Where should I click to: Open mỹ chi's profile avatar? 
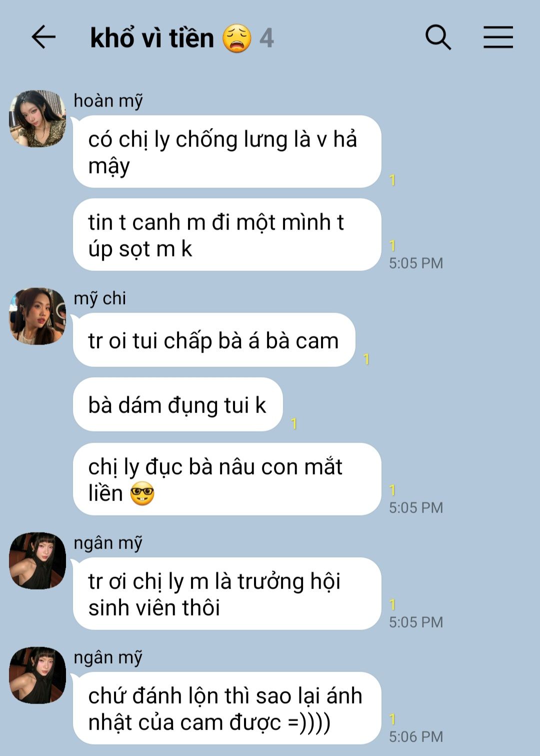(37, 316)
